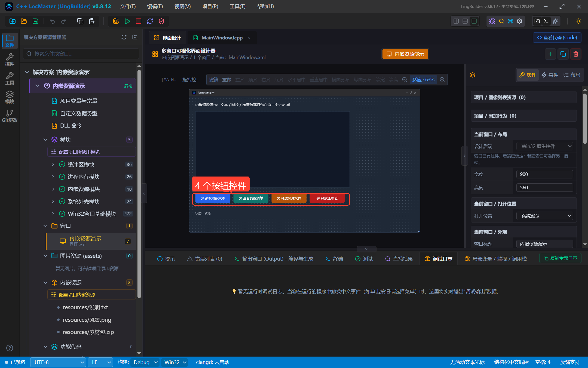Open the 模块 sidebar panel
Image resolution: width=588 pixels, height=368 pixels.
coord(10,97)
